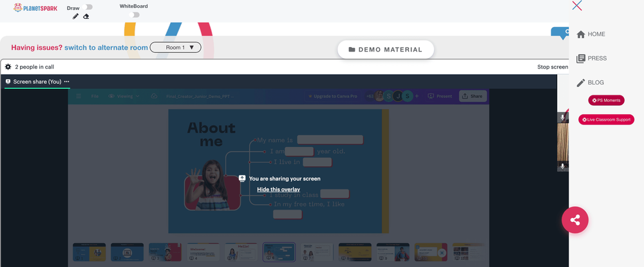Open the Room 1 dropdown

pos(175,47)
